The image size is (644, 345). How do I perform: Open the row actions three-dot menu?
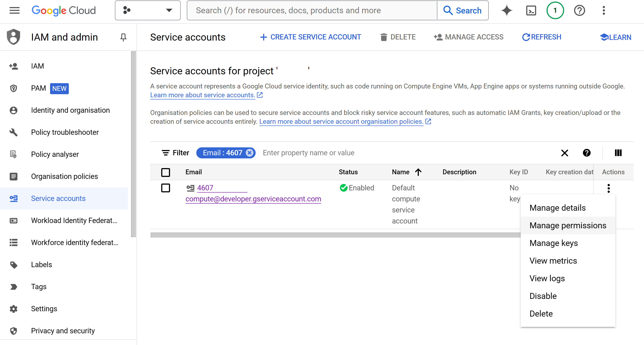coord(608,188)
